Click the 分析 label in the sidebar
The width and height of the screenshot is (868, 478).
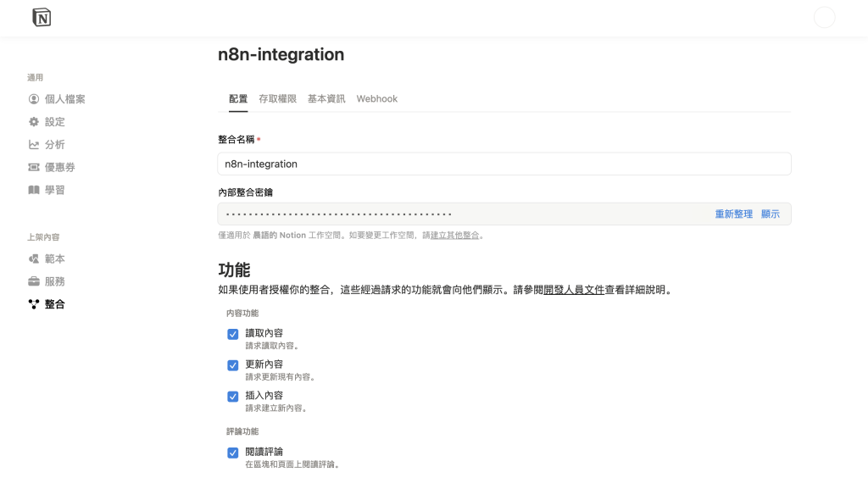coord(55,144)
